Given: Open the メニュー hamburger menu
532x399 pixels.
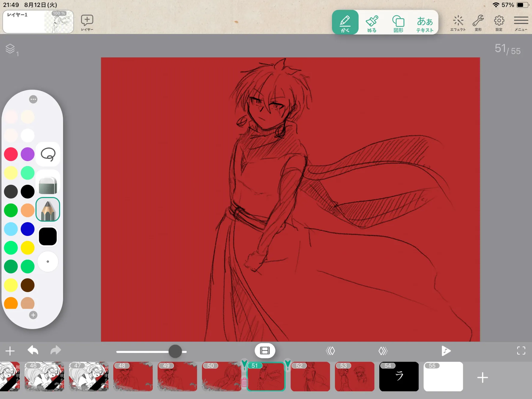Looking at the screenshot, I should click(521, 23).
